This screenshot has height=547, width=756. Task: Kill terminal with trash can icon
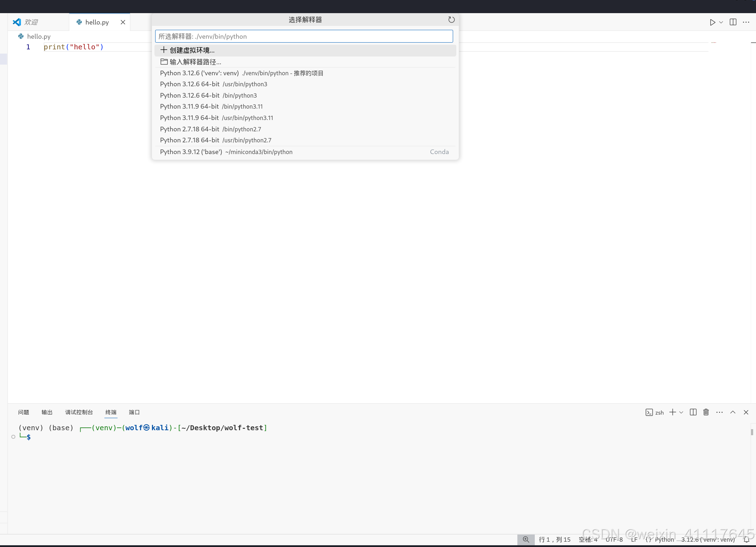[706, 412]
